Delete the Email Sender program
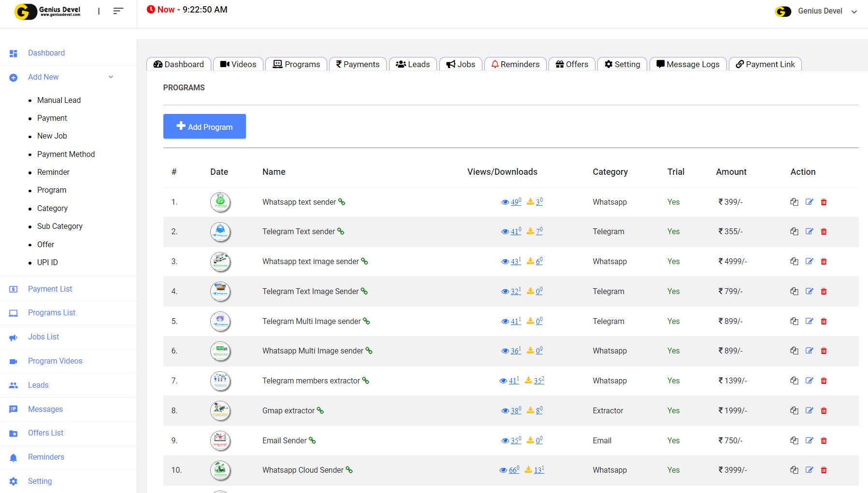Viewport: 868px width, 493px height. [x=824, y=441]
